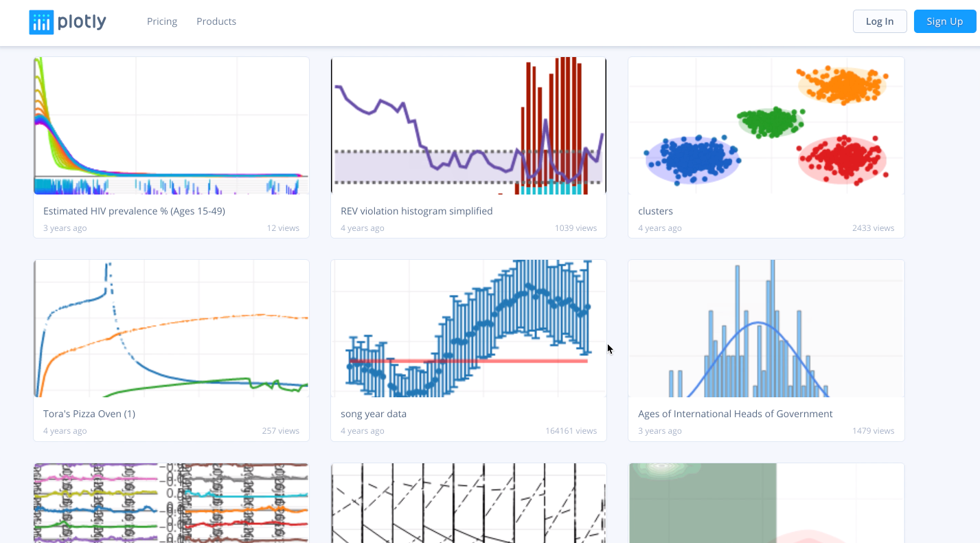The height and width of the screenshot is (543, 980).
Task: Click the song year data error-bar chart thumbnail
Action: [468, 328]
